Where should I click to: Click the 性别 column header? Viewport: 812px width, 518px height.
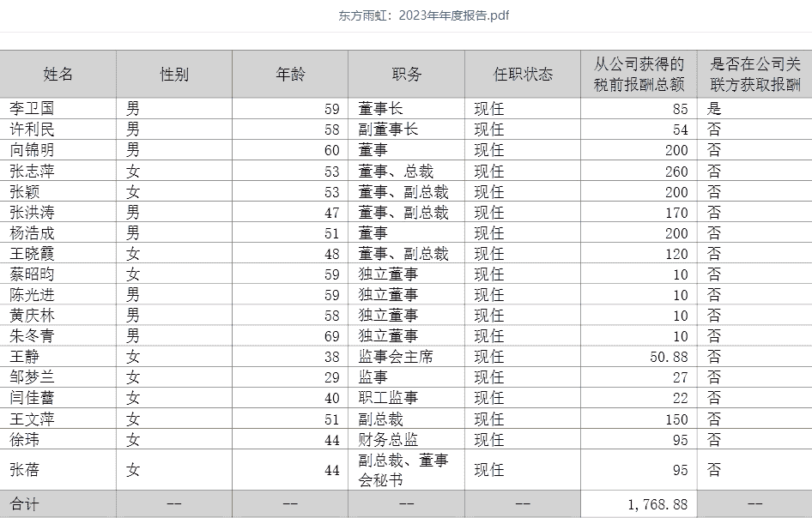(x=174, y=74)
